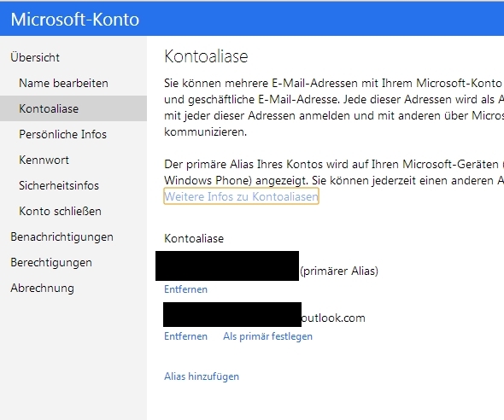The width and height of the screenshot is (504, 420).
Task: Navigate to the Kennwort page
Action: click(x=44, y=160)
